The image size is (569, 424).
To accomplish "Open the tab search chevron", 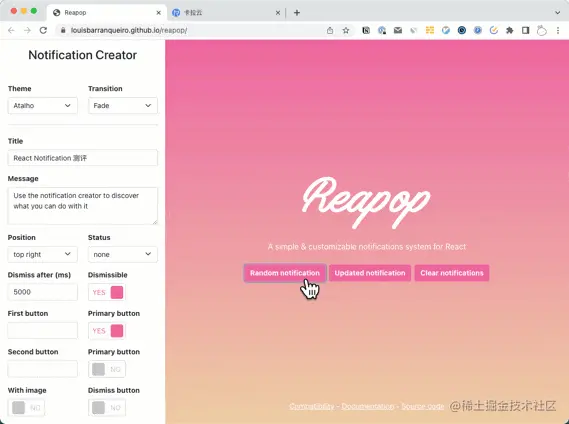I will [558, 13].
